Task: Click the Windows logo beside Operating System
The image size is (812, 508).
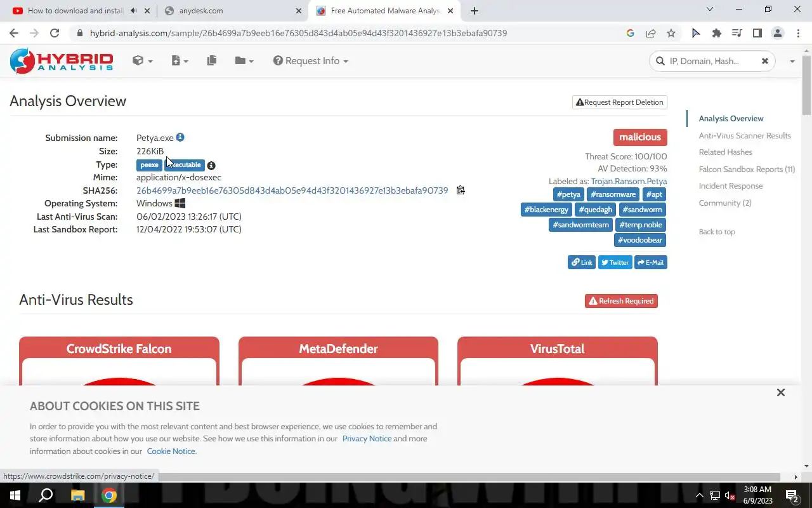Action: [x=180, y=203]
